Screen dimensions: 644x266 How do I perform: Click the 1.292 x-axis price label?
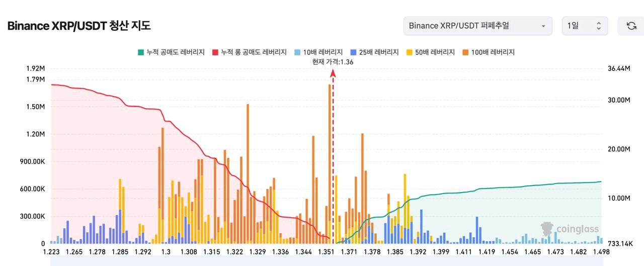143,252
